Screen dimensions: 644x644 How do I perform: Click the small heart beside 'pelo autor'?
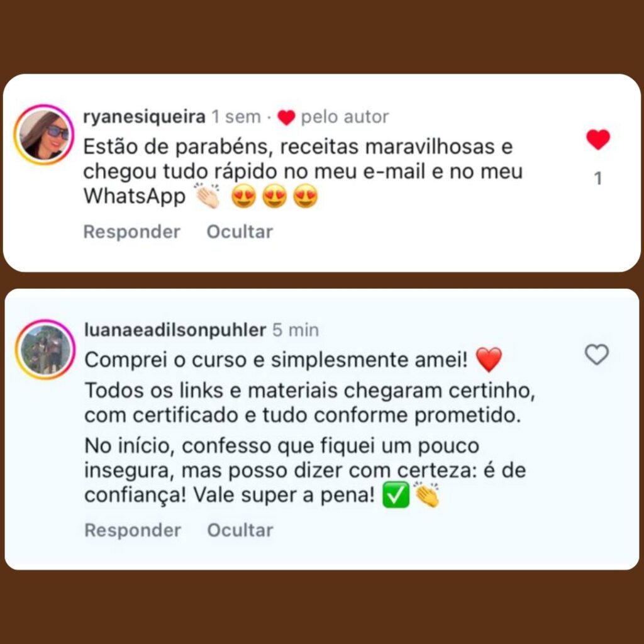tap(286, 118)
